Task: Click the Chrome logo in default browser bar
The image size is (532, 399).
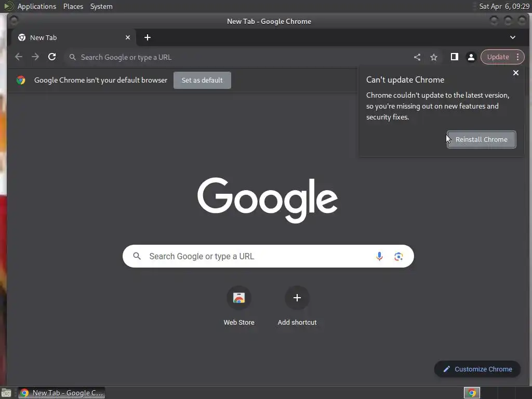Action: 21,80
